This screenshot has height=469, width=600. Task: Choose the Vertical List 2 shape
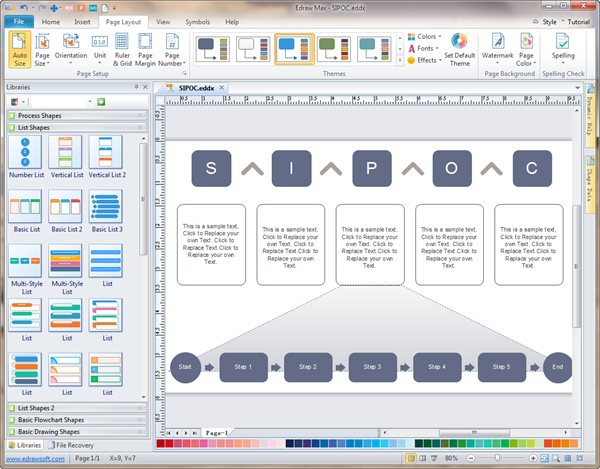tap(105, 157)
